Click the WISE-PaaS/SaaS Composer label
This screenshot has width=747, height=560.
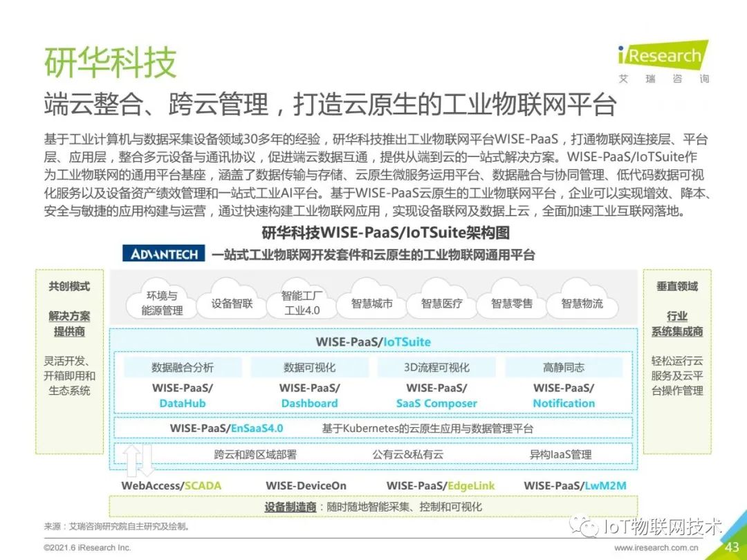pyautogui.click(x=437, y=395)
